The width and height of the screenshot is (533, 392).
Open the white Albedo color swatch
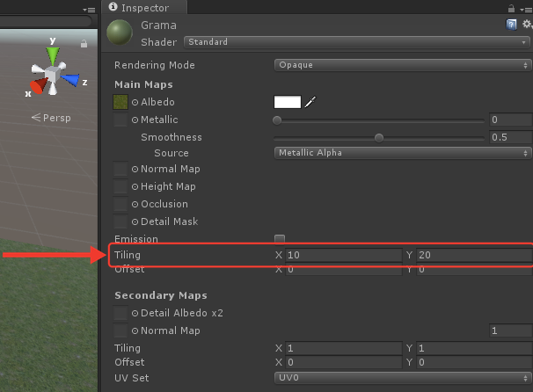tap(288, 102)
